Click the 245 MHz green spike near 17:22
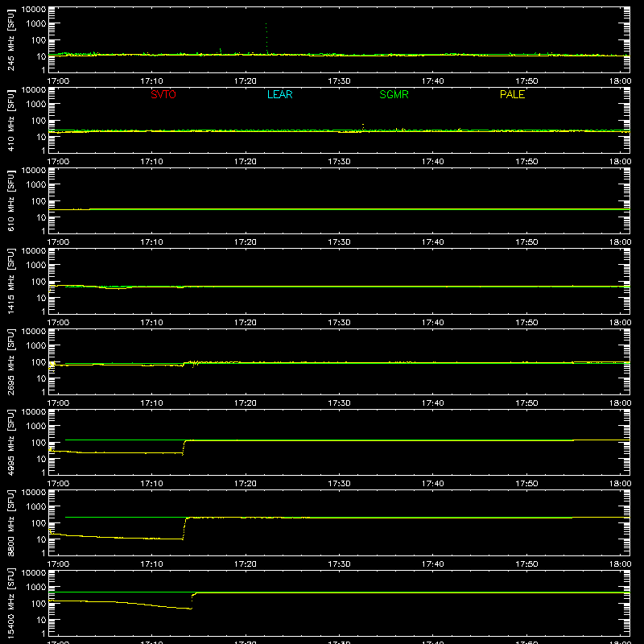Viewport: 644px width, 644px height. [266, 38]
